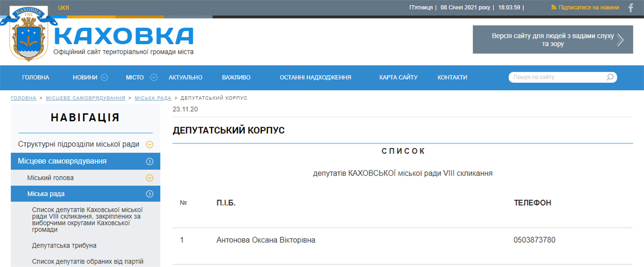Click ДЕПУТАТСЬКИЙ КОРПУС heading

[x=229, y=131]
